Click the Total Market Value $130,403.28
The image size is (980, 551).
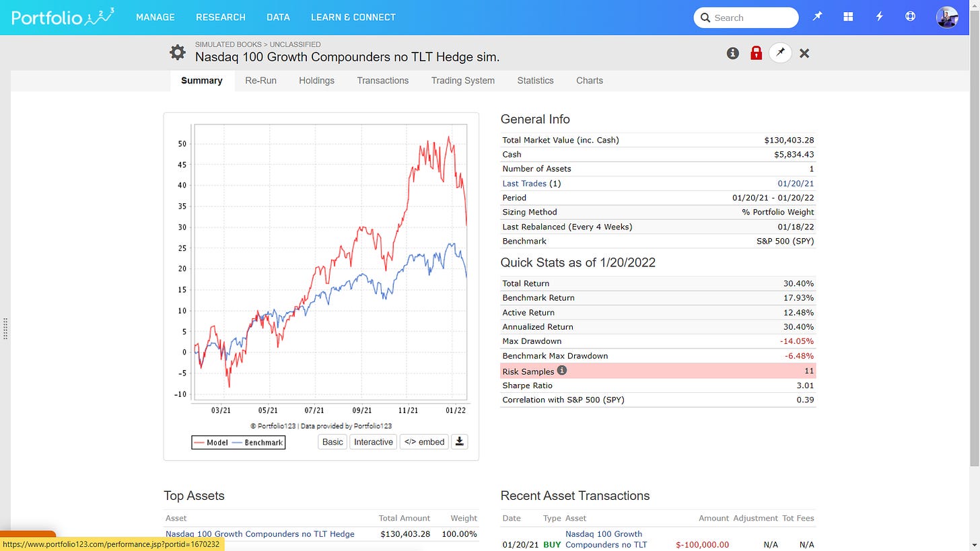click(x=789, y=140)
